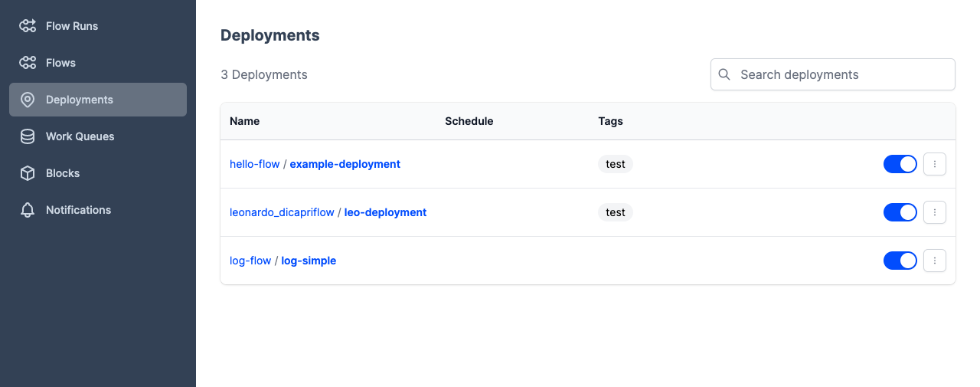Open Notifications section
980x387 pixels.
click(98, 210)
